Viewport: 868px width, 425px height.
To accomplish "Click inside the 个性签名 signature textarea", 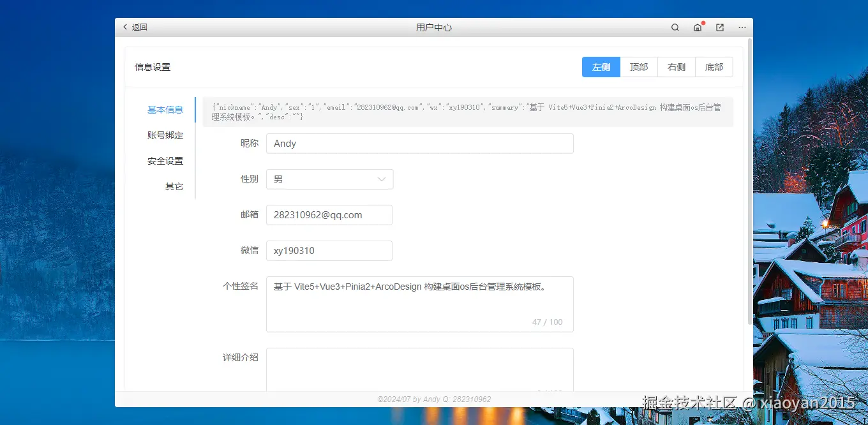I will click(419, 300).
